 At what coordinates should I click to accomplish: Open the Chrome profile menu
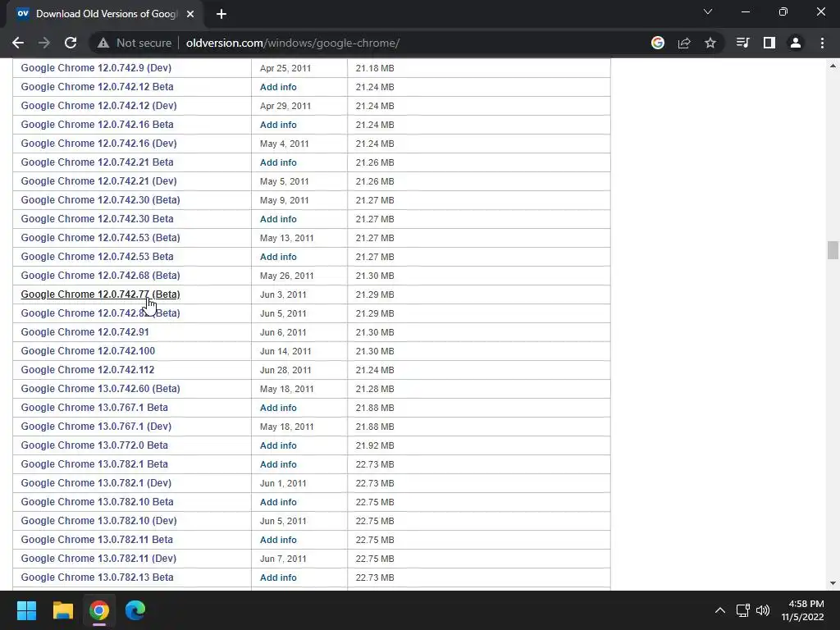click(x=796, y=43)
